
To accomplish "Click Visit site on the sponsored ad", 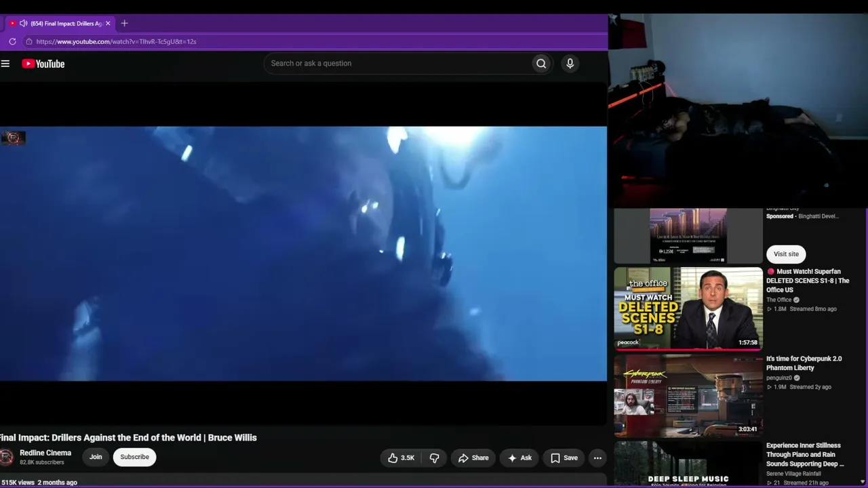I will pyautogui.click(x=786, y=254).
